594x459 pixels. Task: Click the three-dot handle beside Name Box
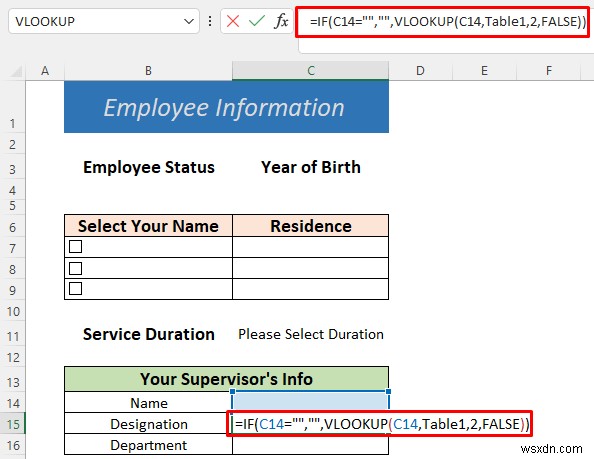tap(210, 21)
